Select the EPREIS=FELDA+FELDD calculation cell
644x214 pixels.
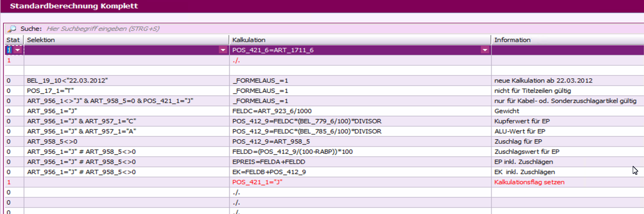pyautogui.click(x=269, y=162)
